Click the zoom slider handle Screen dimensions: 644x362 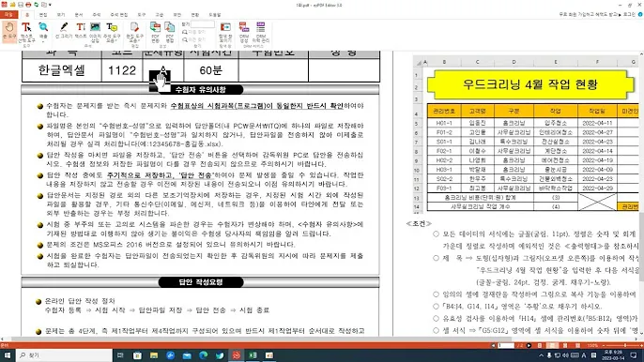pos(625,345)
